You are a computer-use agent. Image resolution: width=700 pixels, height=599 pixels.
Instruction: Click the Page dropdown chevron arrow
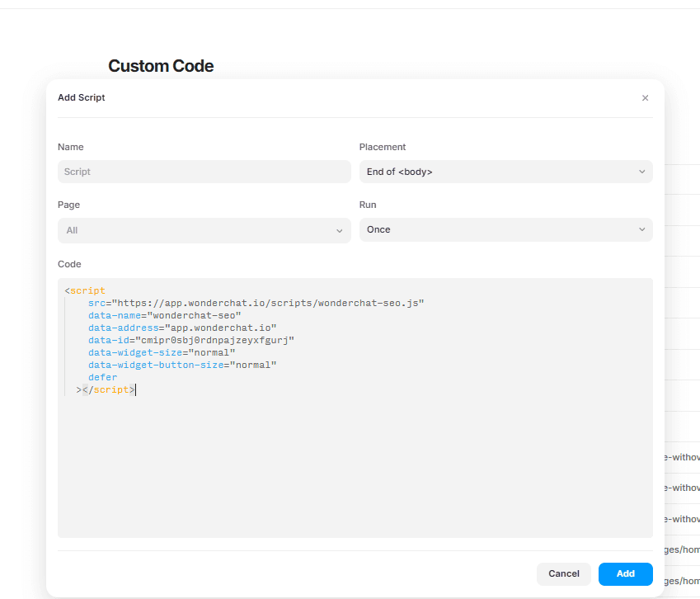(x=340, y=231)
